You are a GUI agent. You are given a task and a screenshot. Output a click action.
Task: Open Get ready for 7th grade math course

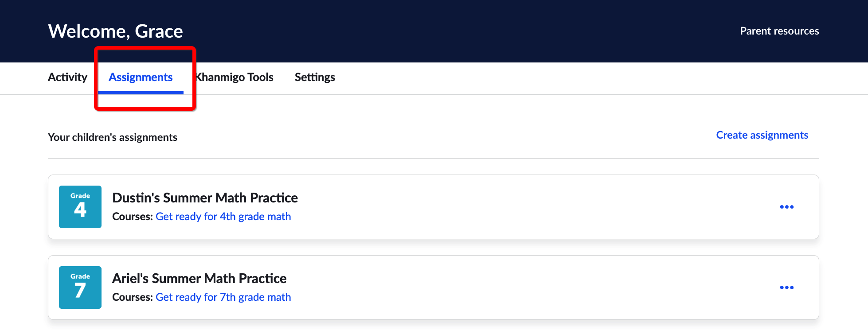point(223,297)
